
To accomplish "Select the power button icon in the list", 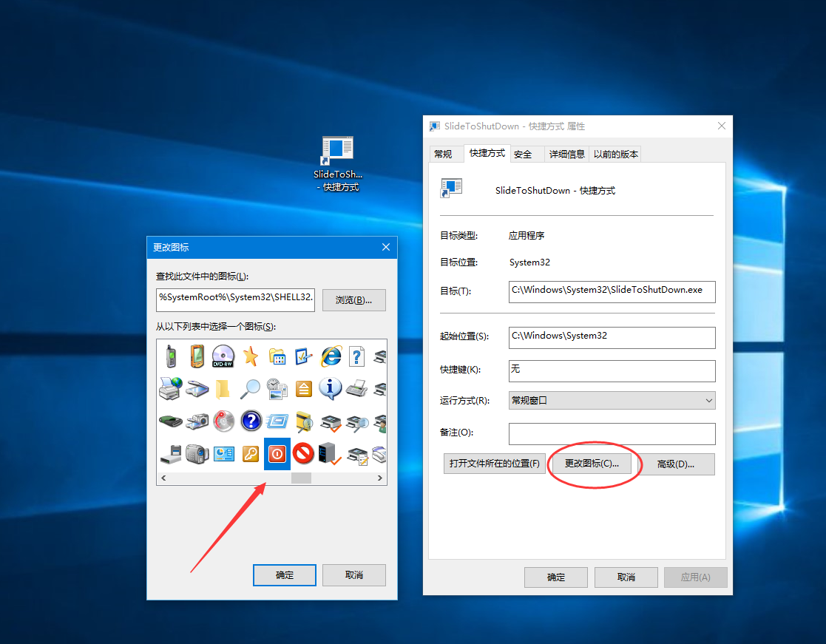I will coord(277,453).
